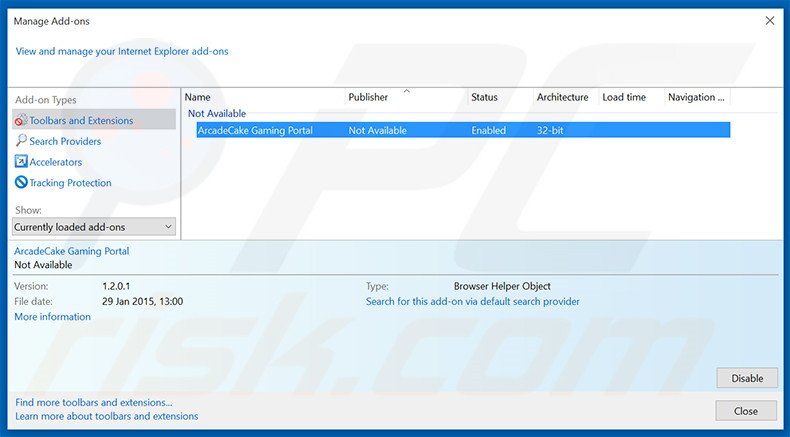This screenshot has height=437, width=790.
Task: Click View and manage your add-ons heading
Action: [122, 51]
